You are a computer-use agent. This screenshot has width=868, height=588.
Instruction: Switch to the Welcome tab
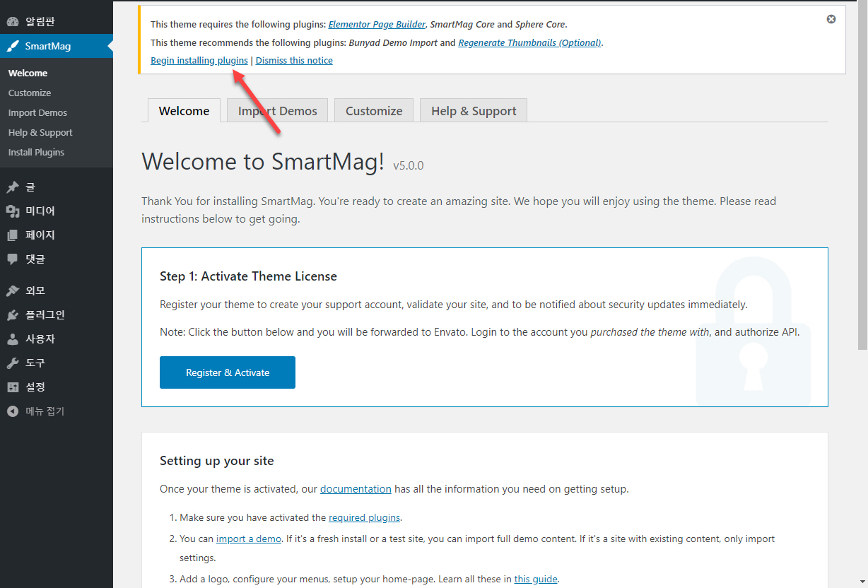(x=184, y=110)
